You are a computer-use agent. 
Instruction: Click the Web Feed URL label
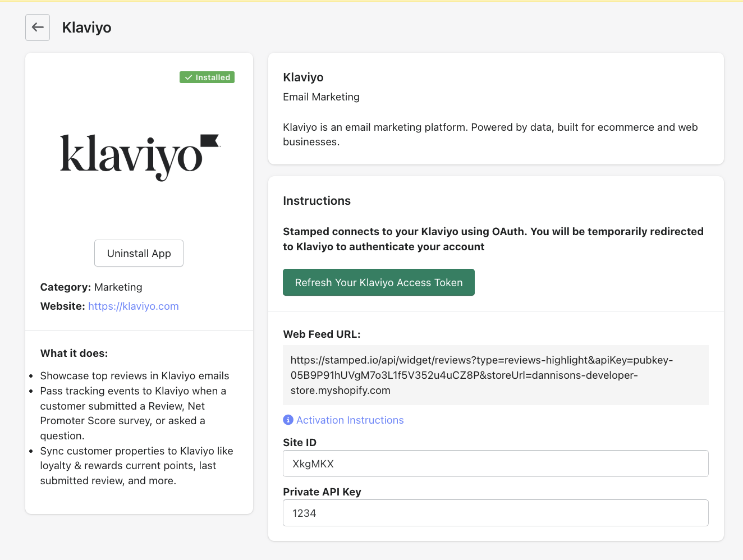322,334
